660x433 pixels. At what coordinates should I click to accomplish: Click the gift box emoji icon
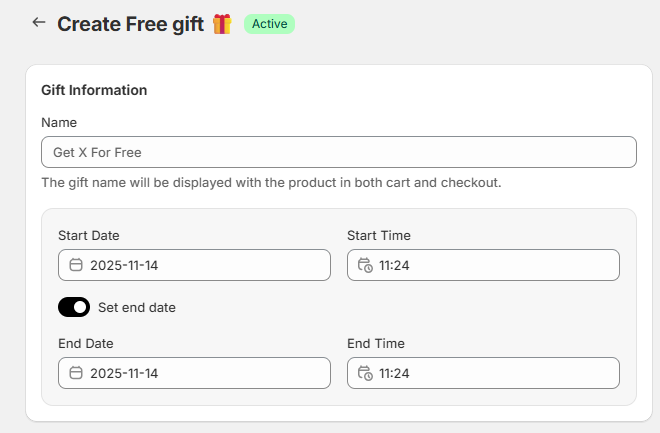tap(222, 23)
